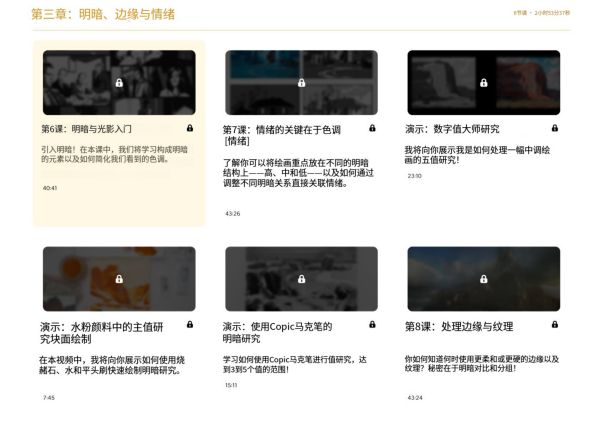Click the 40:41 duration of 第6课
Screen dimensions: 600x423
pos(50,188)
